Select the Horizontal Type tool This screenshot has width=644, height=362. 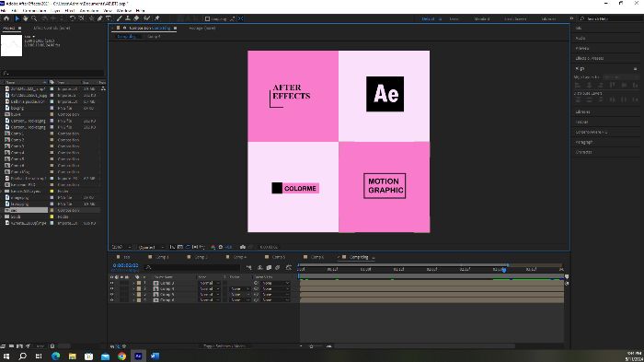109,18
